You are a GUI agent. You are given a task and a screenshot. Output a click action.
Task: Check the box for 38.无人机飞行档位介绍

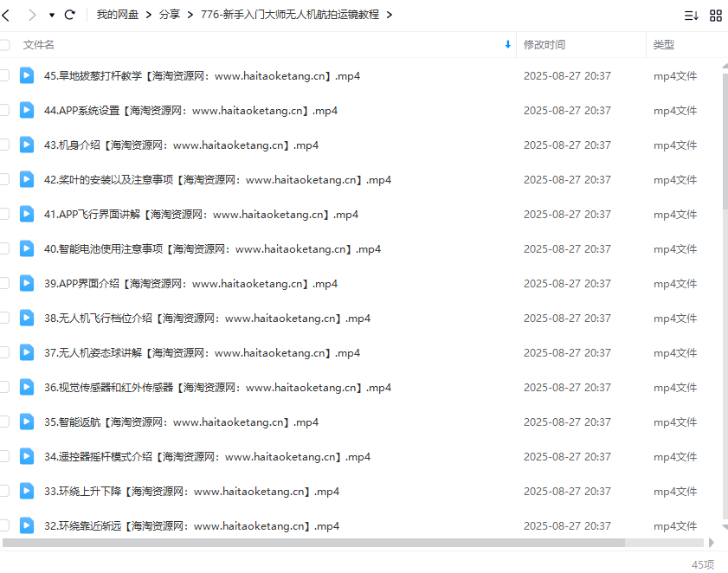[4, 318]
